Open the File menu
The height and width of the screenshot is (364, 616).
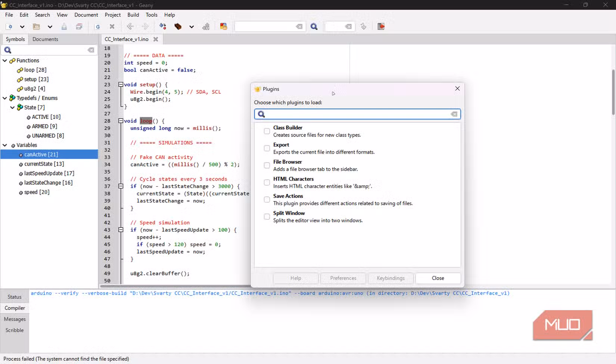click(9, 15)
